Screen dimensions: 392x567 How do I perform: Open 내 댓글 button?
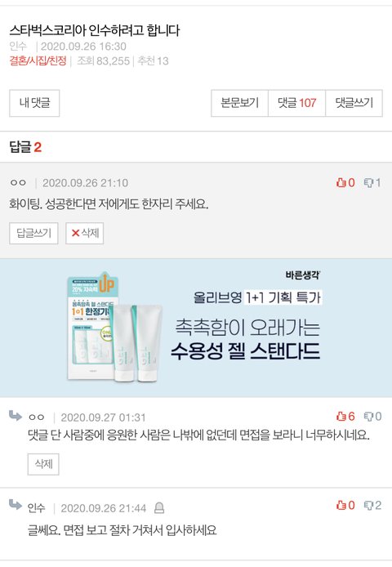point(34,103)
